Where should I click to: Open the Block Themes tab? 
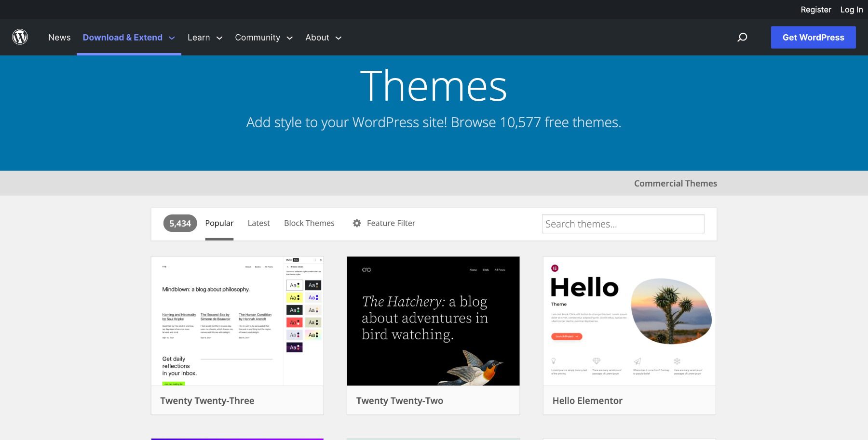[309, 223]
